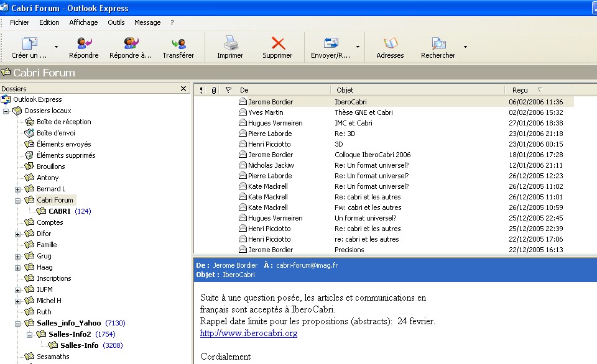This screenshot has width=597, height=364.
Task: Open the dropdown arrow next to Rechercher
Action: pos(465,47)
